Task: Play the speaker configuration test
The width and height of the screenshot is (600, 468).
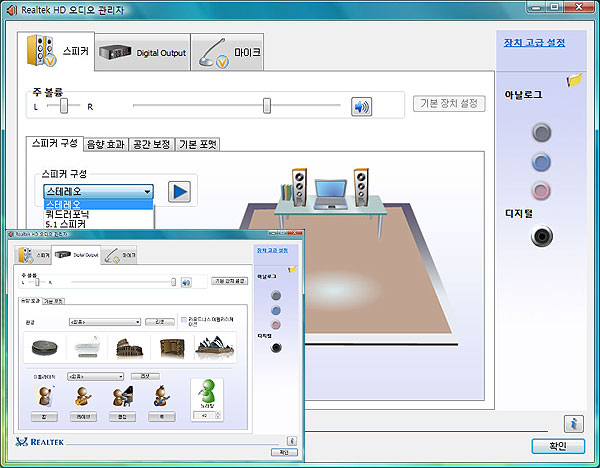Action: [179, 191]
